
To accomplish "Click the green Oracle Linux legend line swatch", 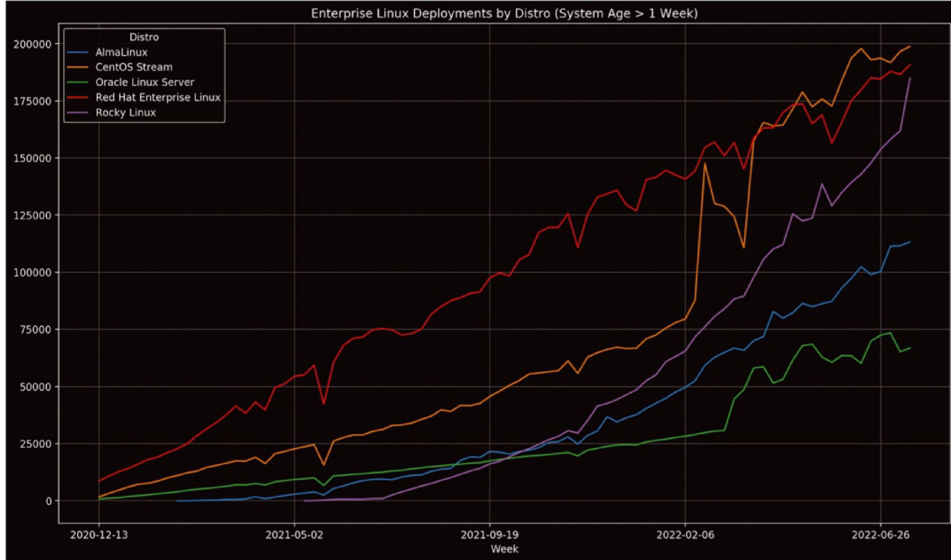I will pyautogui.click(x=78, y=82).
